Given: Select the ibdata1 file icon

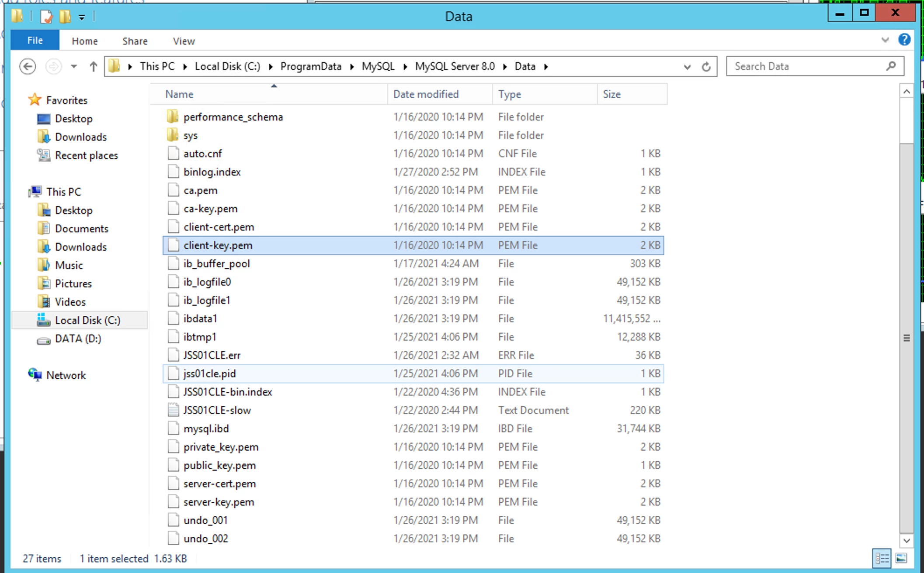Looking at the screenshot, I should click(x=173, y=318).
